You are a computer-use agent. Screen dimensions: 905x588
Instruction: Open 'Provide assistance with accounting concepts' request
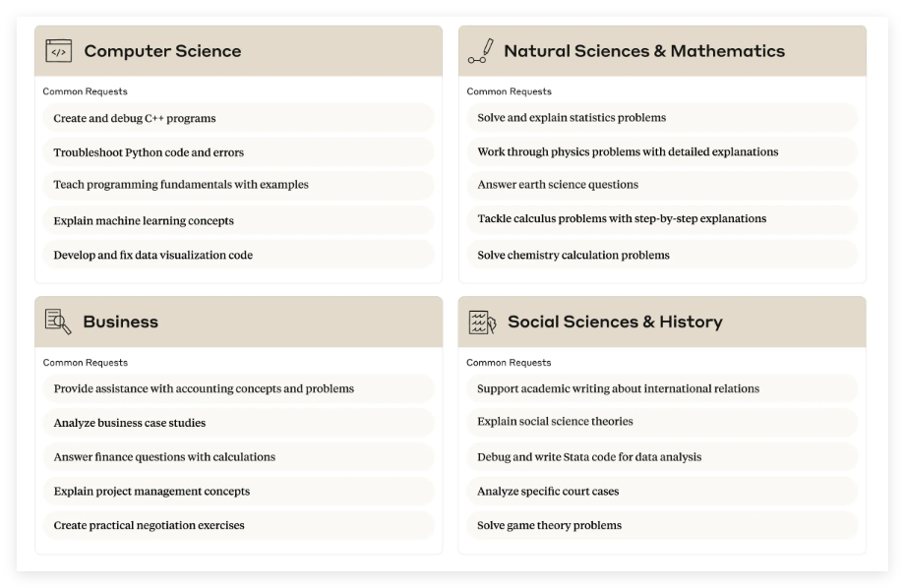[204, 388]
